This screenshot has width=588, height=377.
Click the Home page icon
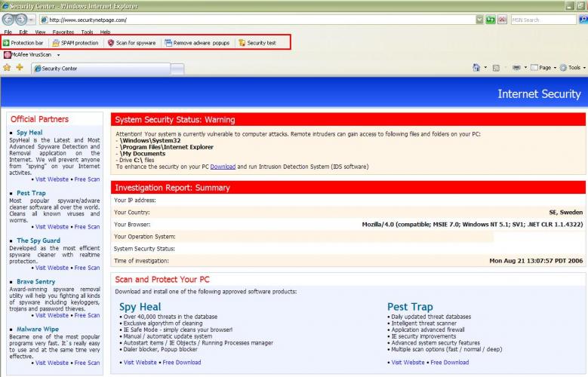[x=476, y=67]
